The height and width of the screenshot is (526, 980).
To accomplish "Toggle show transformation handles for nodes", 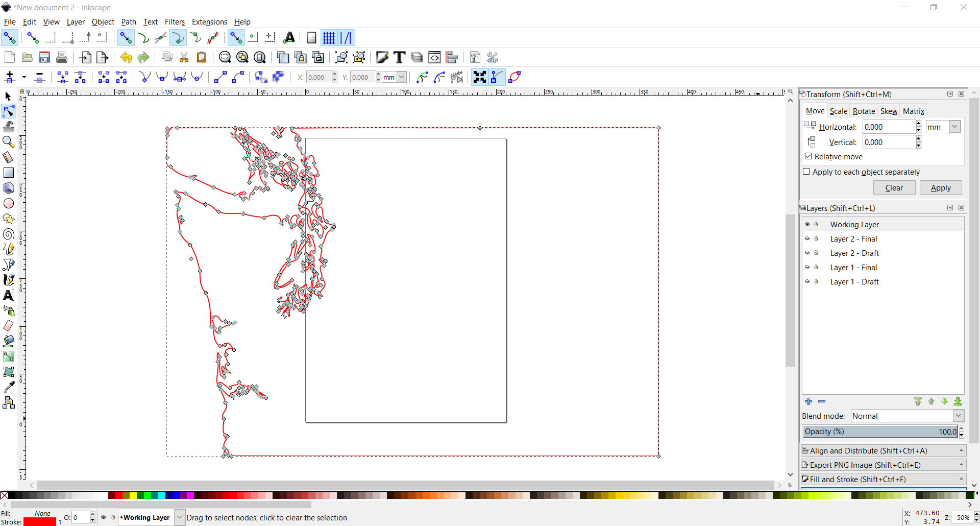I will (480, 77).
